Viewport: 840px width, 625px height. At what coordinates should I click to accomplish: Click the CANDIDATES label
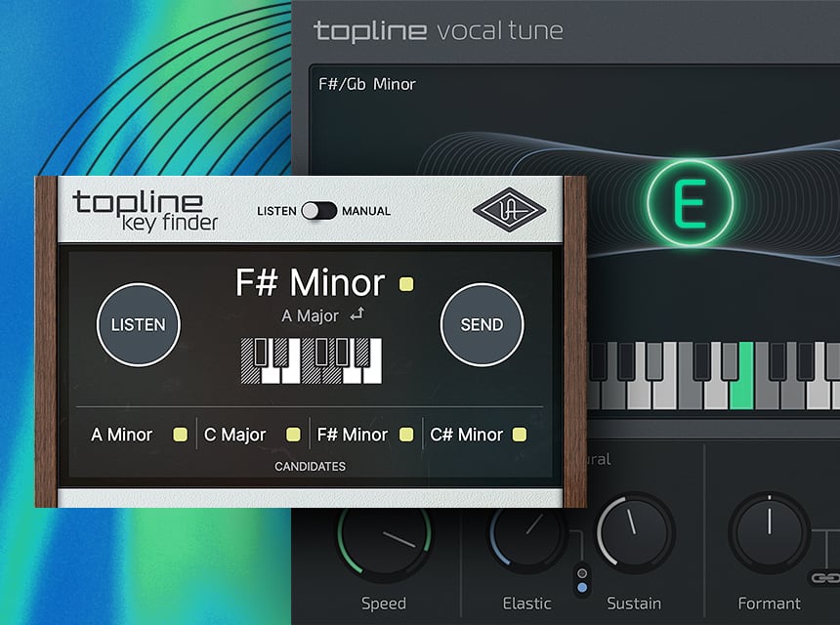coord(311,467)
